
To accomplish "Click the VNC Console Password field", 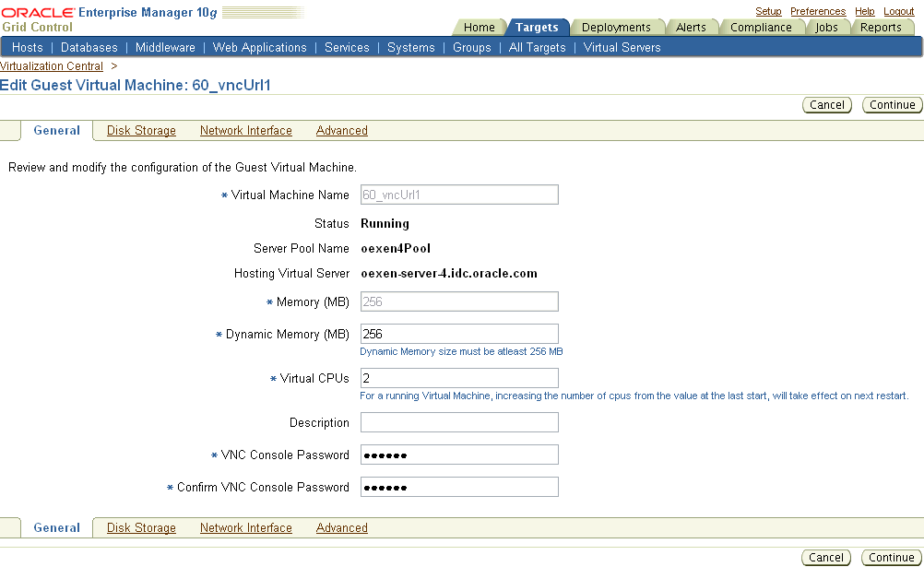I will click(x=459, y=455).
